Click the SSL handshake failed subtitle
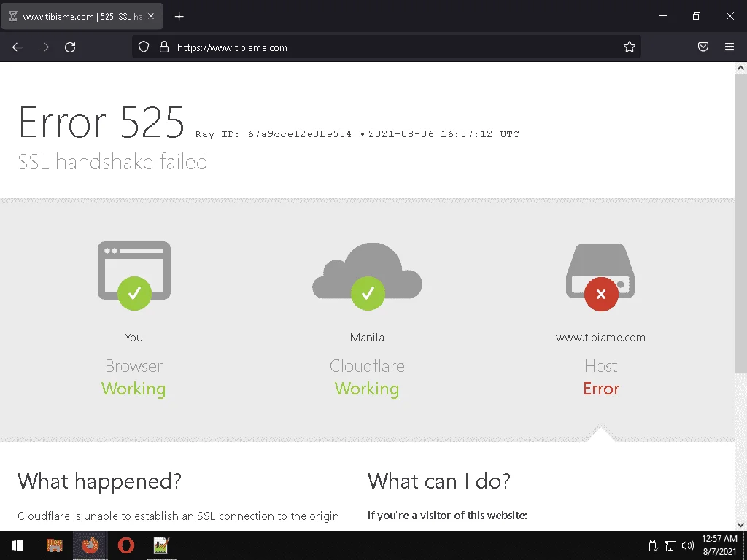 (112, 161)
